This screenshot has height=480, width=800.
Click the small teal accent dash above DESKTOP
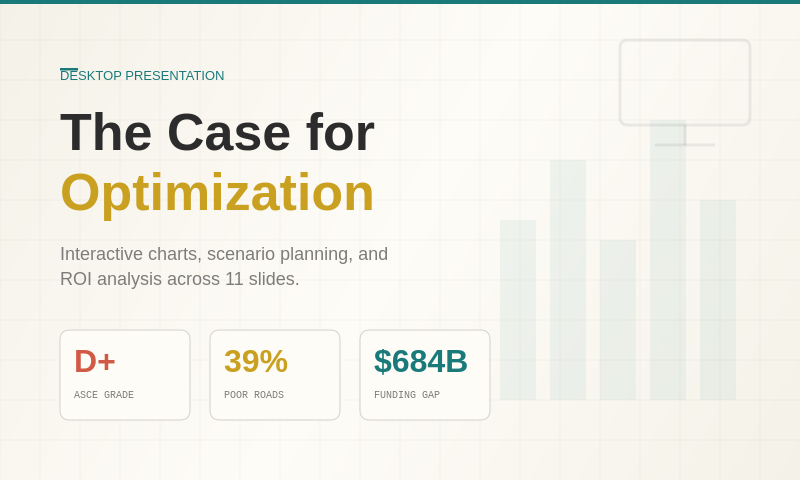pyautogui.click(x=69, y=69)
